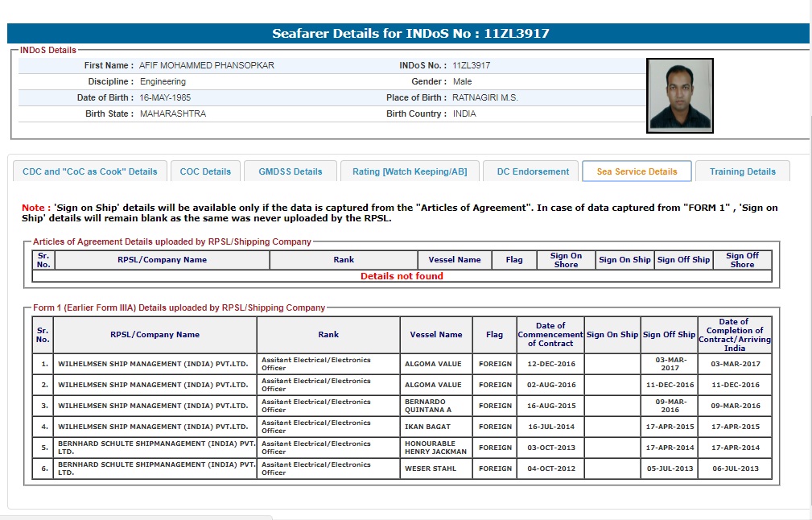Go to the DC Endorsement tab
Image resolution: width=812 pixels, height=520 pixels.
click(533, 171)
